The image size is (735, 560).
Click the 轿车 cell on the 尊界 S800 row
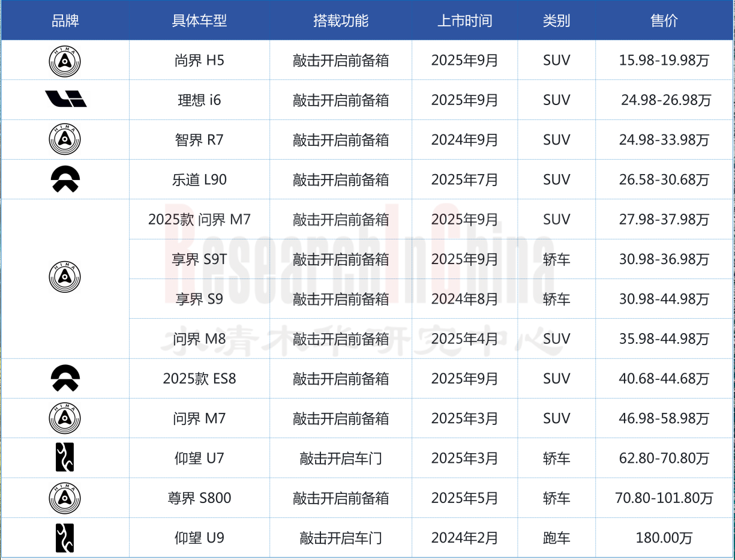click(556, 498)
